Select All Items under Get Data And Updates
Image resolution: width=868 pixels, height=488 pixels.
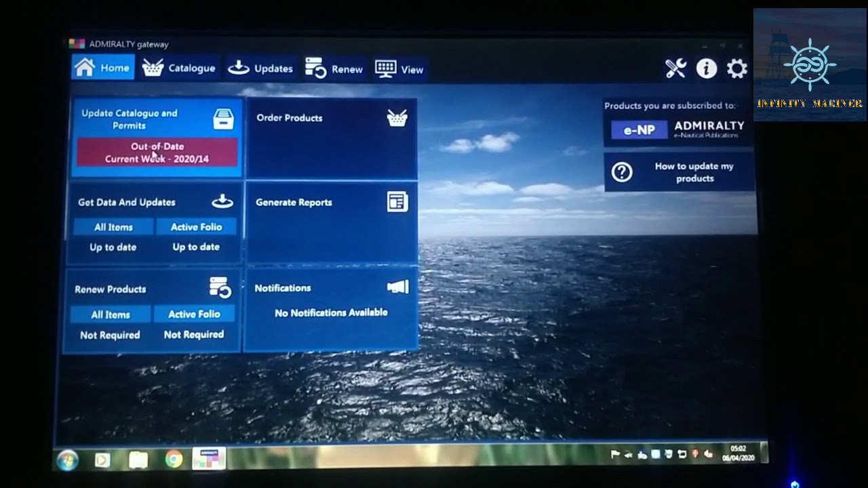(113, 227)
